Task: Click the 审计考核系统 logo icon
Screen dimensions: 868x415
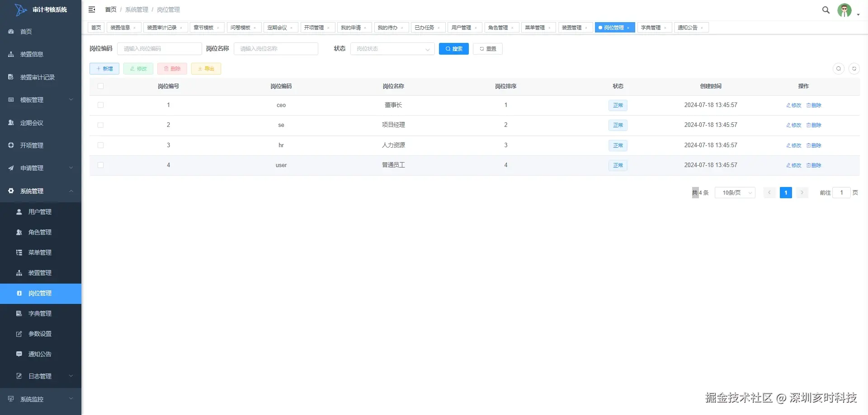Action: pos(20,9)
